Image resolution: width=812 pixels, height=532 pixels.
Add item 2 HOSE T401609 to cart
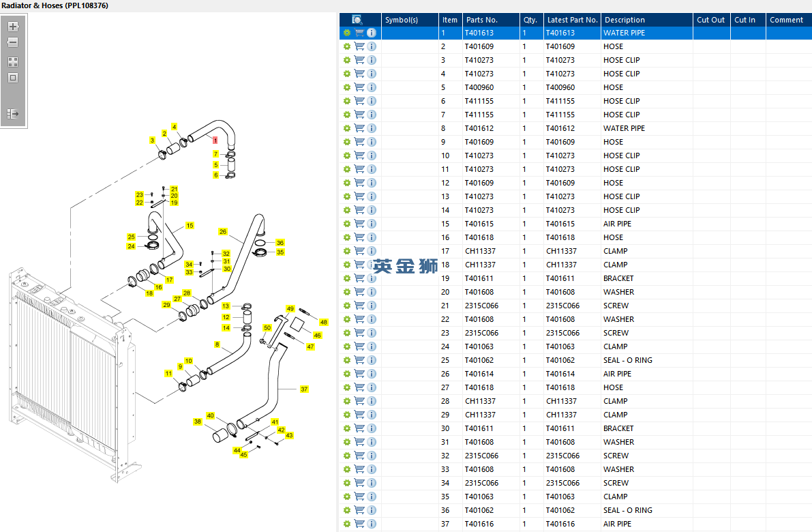(359, 46)
